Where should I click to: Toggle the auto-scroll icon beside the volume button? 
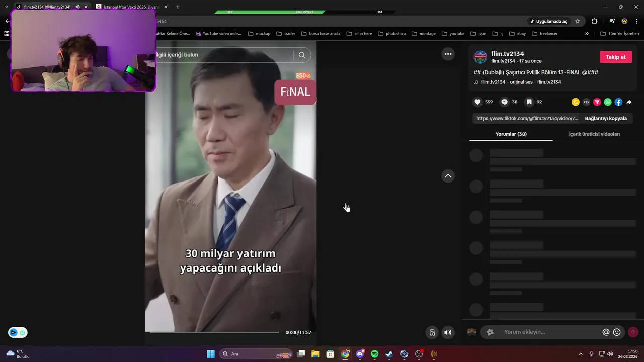(432, 332)
